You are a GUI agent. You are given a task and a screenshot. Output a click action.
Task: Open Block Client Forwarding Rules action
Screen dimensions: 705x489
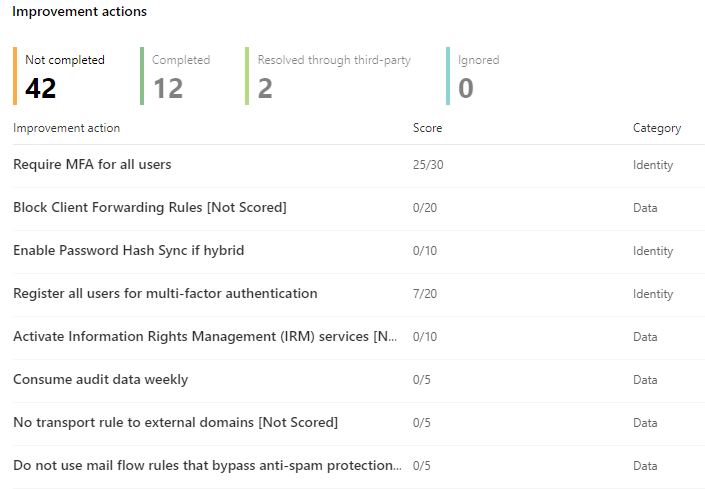(x=149, y=207)
